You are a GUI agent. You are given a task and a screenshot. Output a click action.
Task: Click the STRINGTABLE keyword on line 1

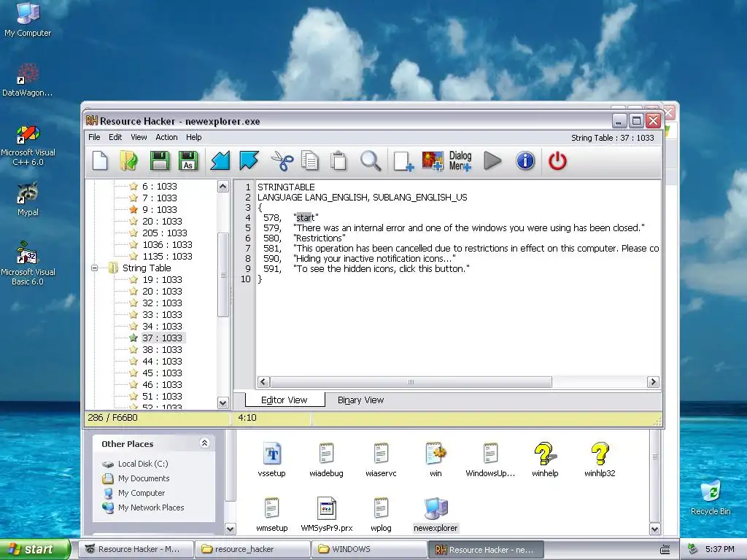[286, 187]
